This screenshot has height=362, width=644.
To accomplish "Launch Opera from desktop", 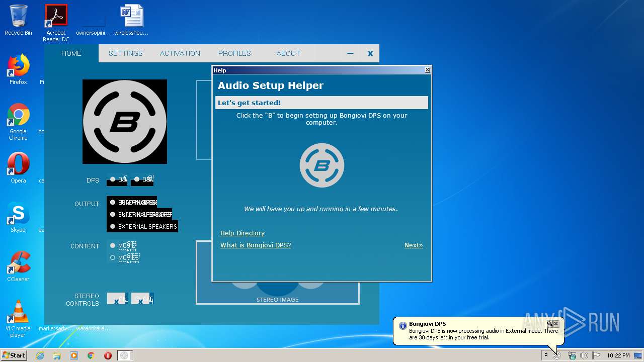I will pyautogui.click(x=18, y=167).
